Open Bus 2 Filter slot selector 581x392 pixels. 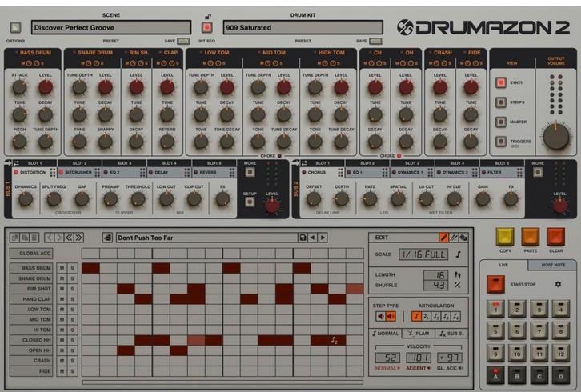(502, 172)
